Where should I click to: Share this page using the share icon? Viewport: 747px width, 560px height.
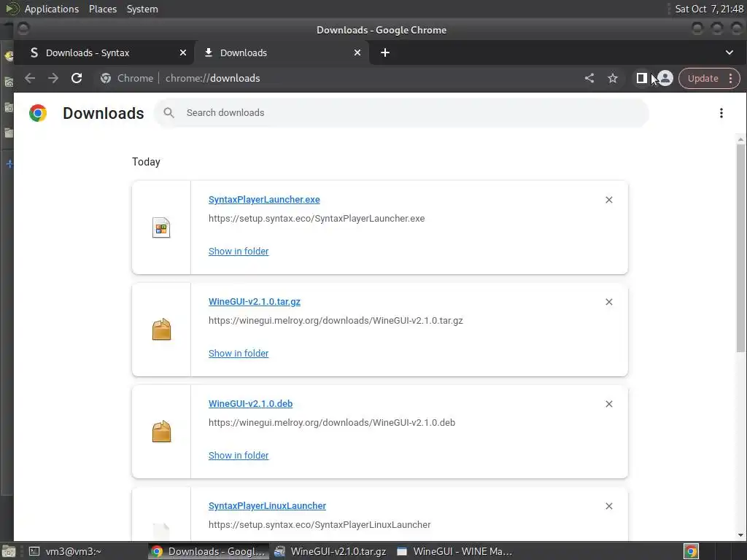click(589, 78)
